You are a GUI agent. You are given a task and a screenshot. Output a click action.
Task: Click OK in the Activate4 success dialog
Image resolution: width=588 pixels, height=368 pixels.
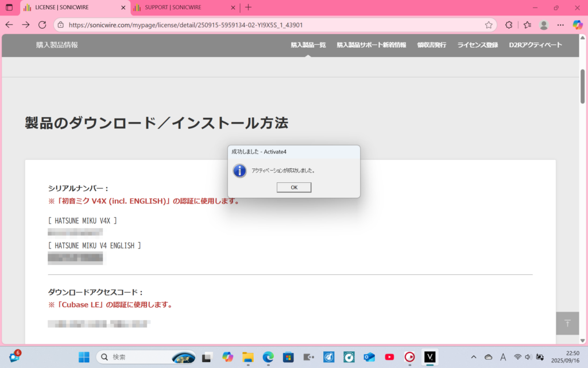pos(293,187)
